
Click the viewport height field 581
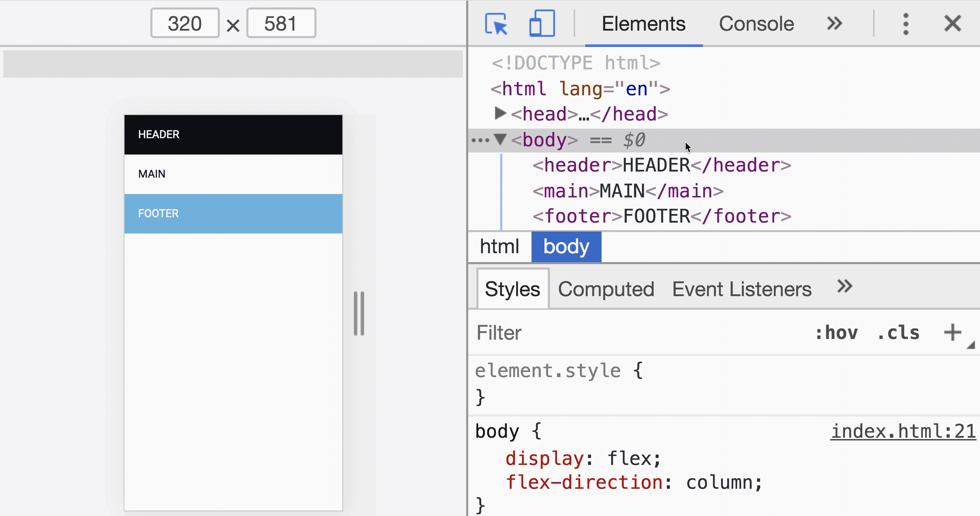pos(281,23)
